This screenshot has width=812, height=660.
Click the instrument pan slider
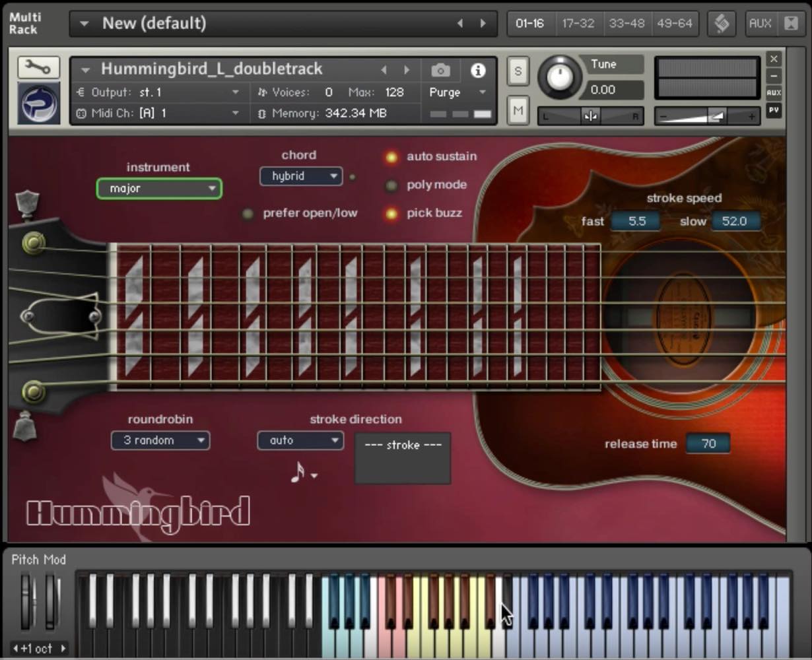(590, 116)
